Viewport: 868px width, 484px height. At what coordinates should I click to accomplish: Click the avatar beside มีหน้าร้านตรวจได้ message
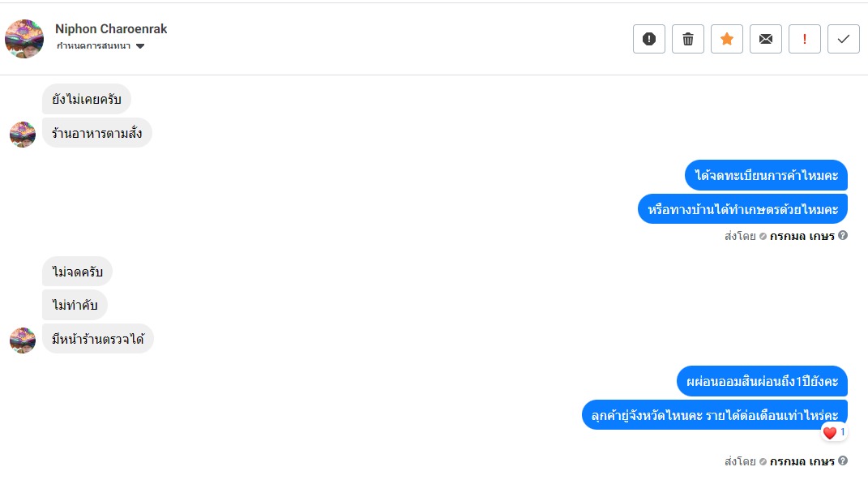tap(23, 340)
